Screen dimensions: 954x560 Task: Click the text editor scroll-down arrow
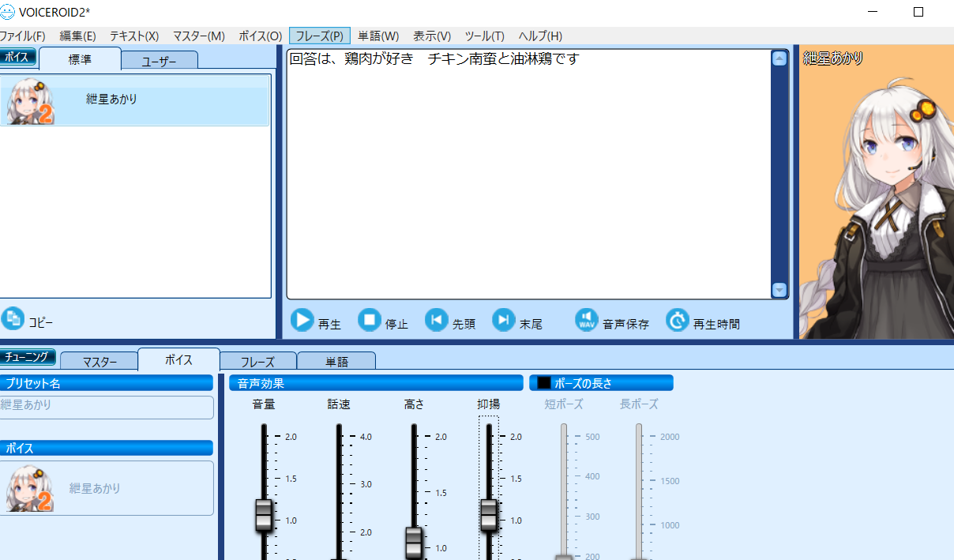tap(779, 290)
